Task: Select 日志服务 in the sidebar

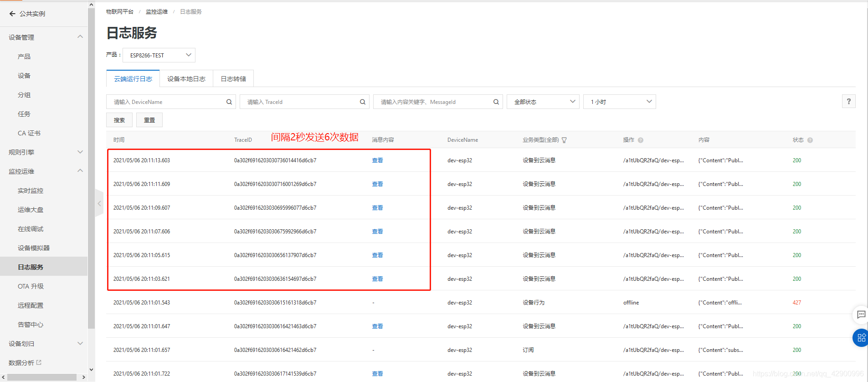Action: [44, 267]
